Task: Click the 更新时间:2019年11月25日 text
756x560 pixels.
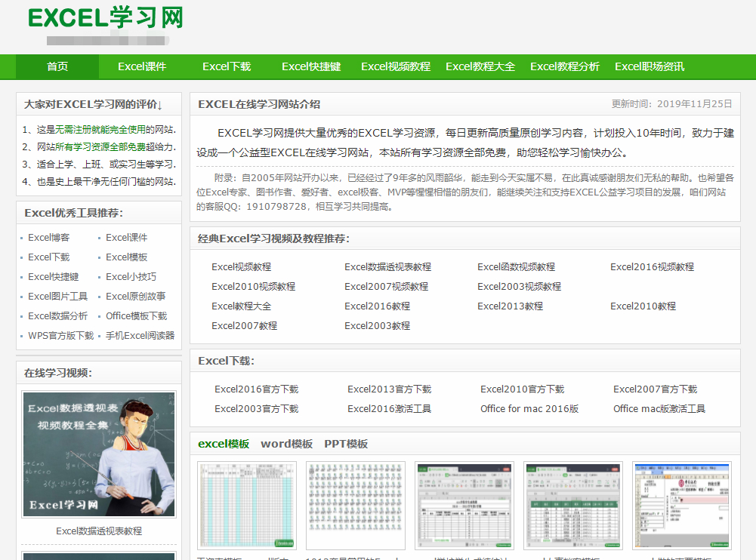Action: tap(671, 104)
